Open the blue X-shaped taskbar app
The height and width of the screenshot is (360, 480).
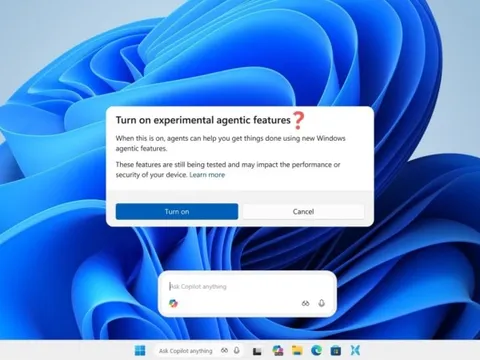[x=355, y=350]
